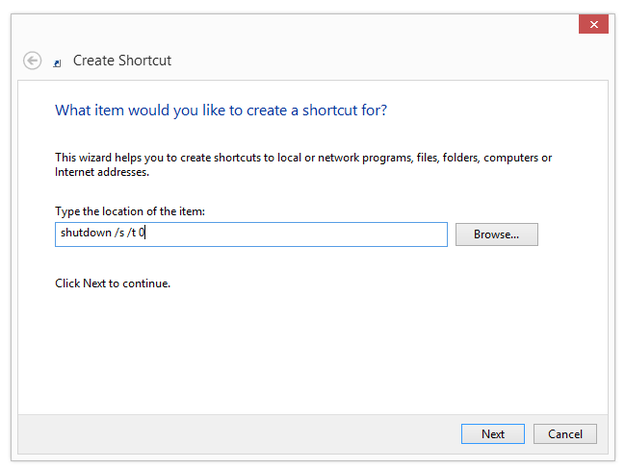Place cursor after the '0' in the location field
Image resolution: width=625 pixels, height=468 pixels.
[146, 232]
